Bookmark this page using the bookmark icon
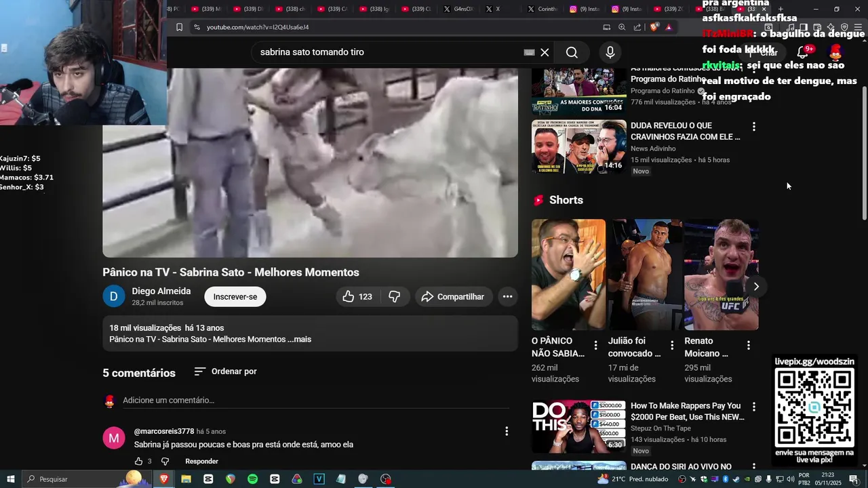The image size is (868, 488). pyautogui.click(x=179, y=27)
